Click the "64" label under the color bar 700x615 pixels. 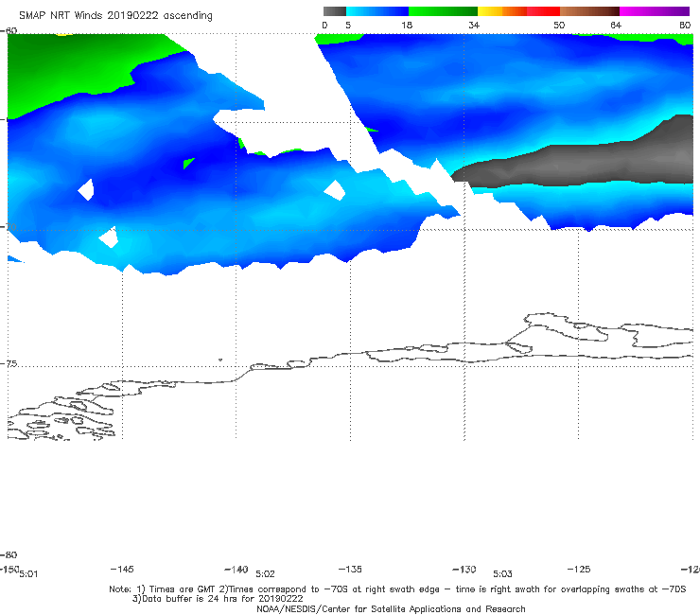(616, 25)
